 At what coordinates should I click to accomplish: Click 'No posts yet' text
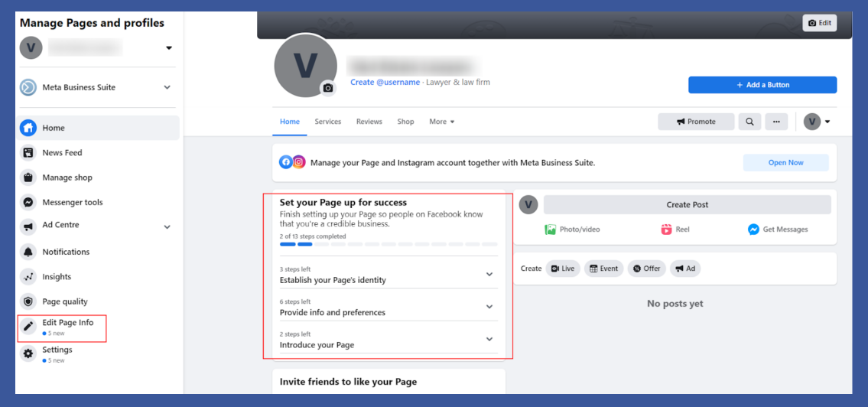(675, 304)
